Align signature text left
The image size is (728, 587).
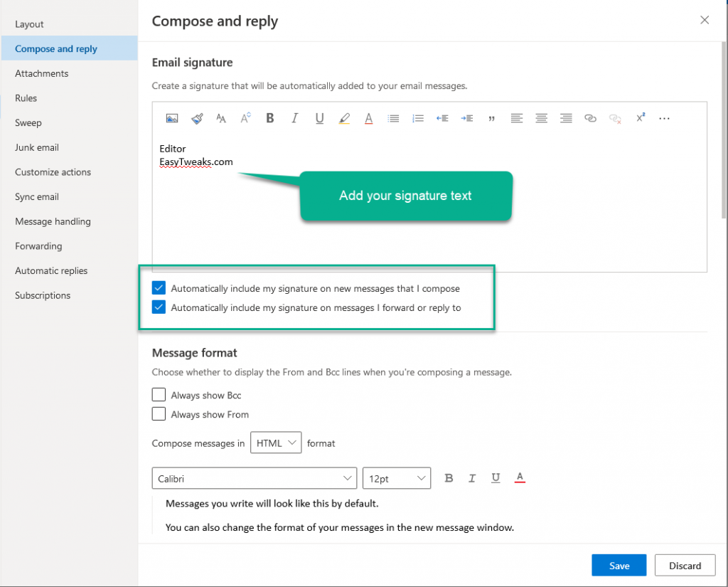(x=516, y=119)
